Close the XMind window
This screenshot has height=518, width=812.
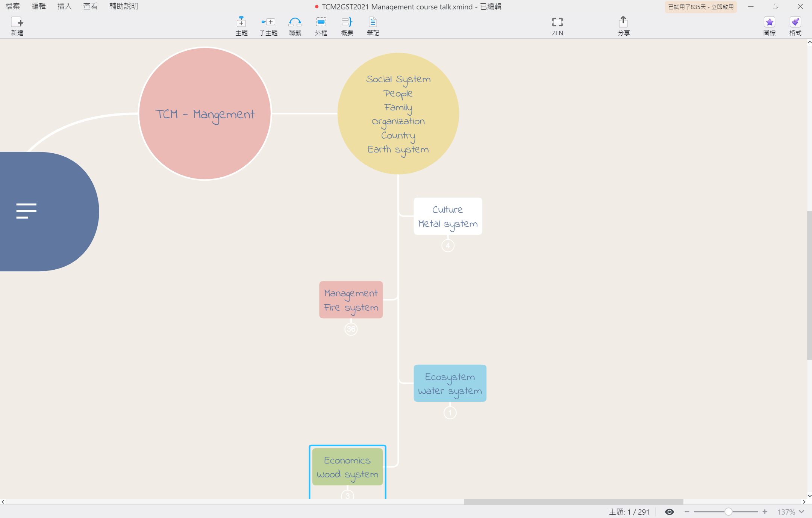[800, 6]
